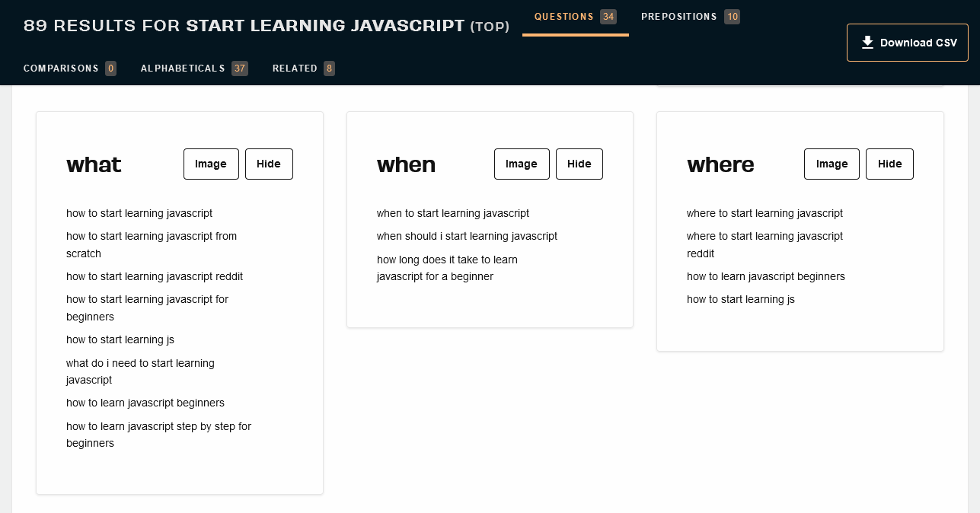The height and width of the screenshot is (513, 980).
Task: Select 'how to start learning javascript from scratch'
Action: tap(152, 244)
